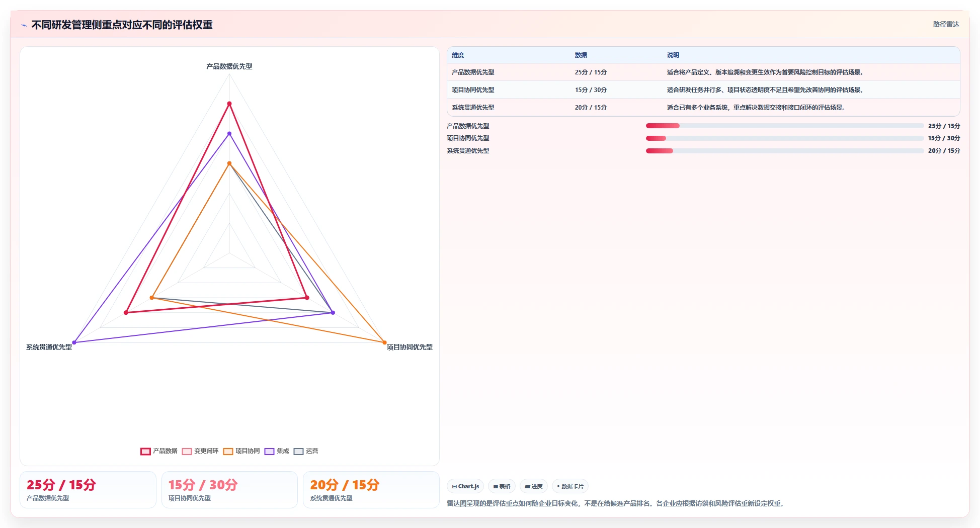Toggle 变更闭环 legend series off
The height and width of the screenshot is (528, 980).
[x=200, y=451]
